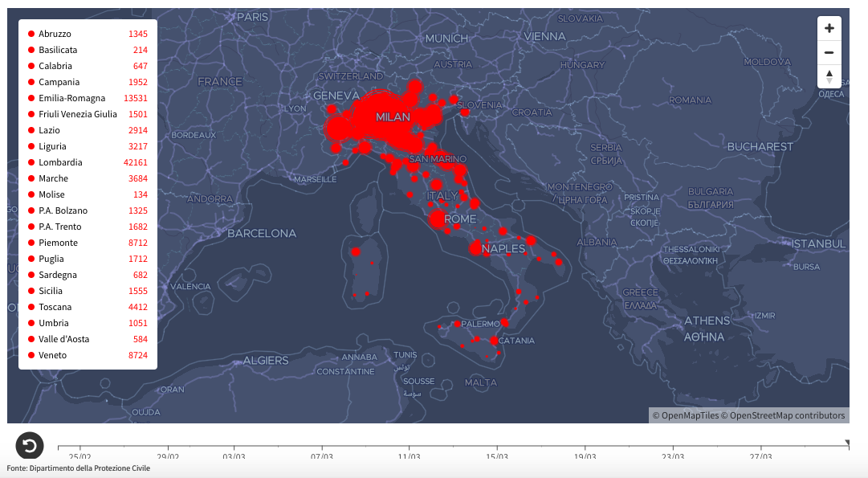Select Lazio in the region legend
The width and height of the screenshot is (868, 478).
(x=88, y=130)
